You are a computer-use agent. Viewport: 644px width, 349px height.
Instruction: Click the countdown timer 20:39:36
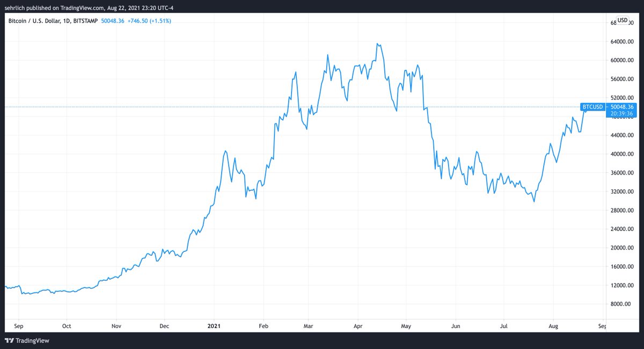pos(621,113)
